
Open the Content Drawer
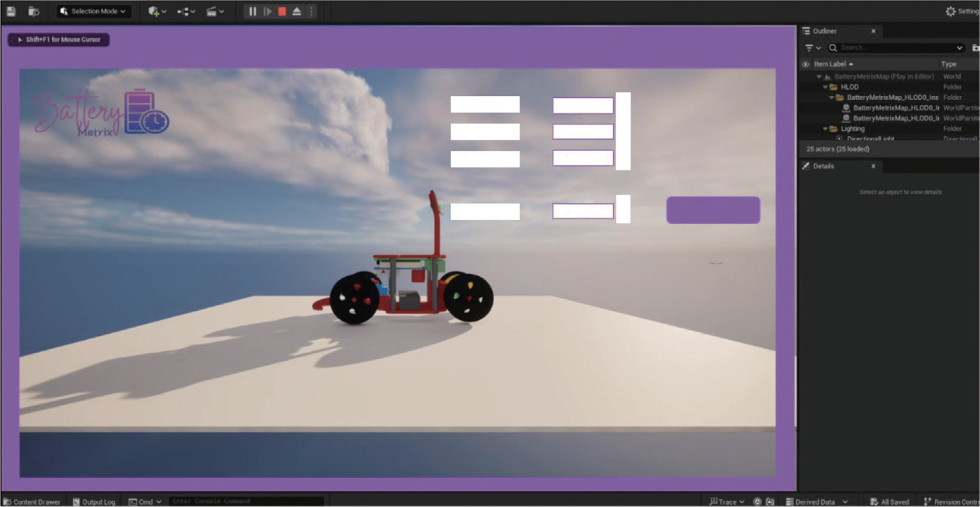32,501
